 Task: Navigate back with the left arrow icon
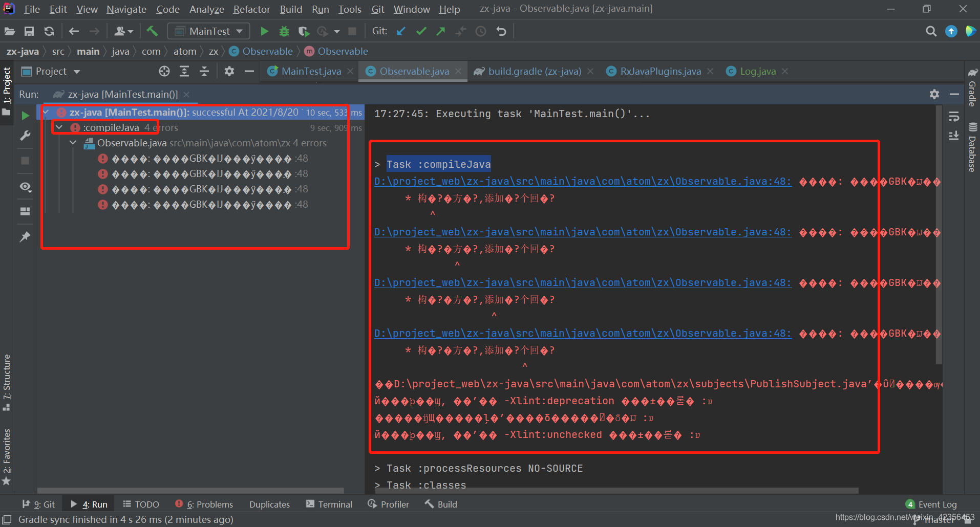pyautogui.click(x=74, y=31)
